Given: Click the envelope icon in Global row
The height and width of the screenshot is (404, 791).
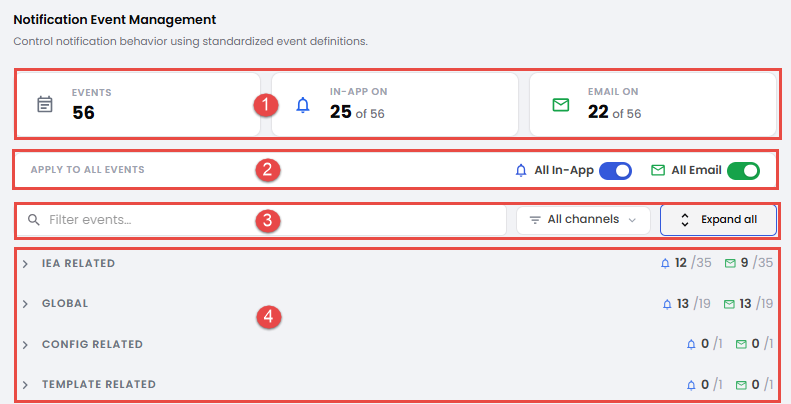Looking at the screenshot, I should click(729, 304).
